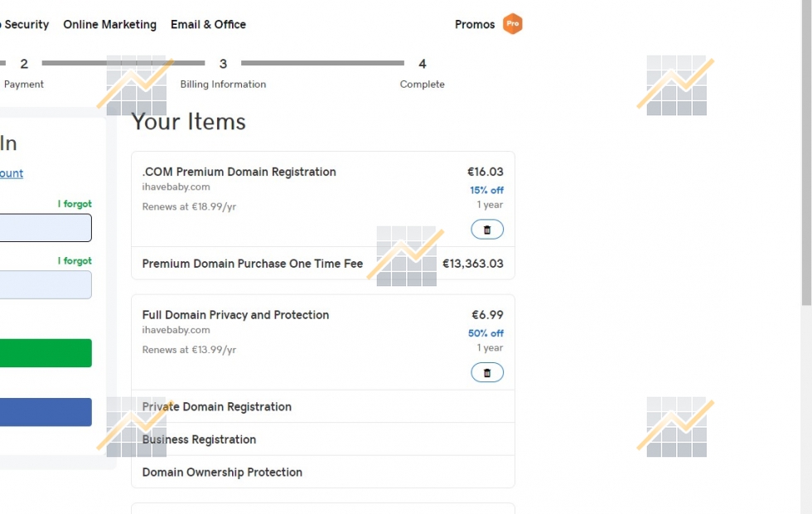Focus the second sign-in input field

coord(46,285)
